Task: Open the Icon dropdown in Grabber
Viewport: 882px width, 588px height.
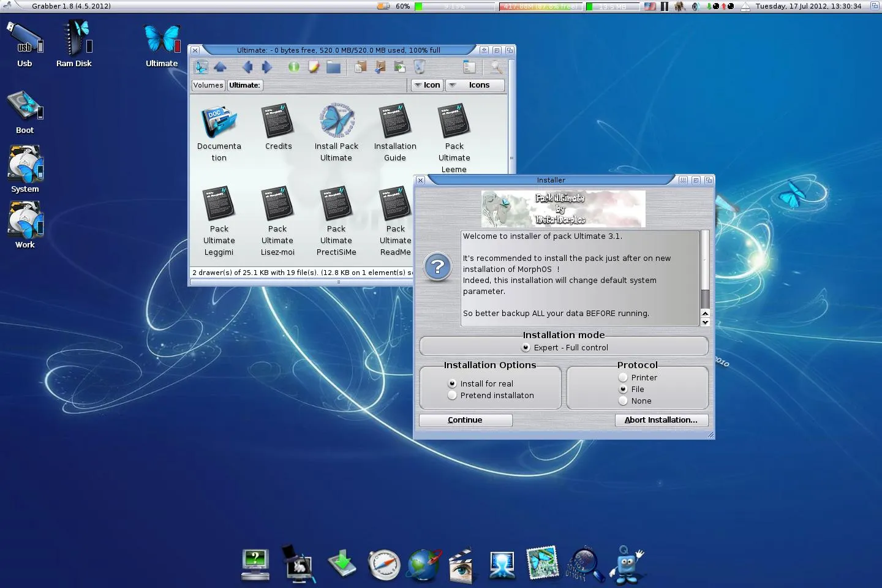Action: 427,85
